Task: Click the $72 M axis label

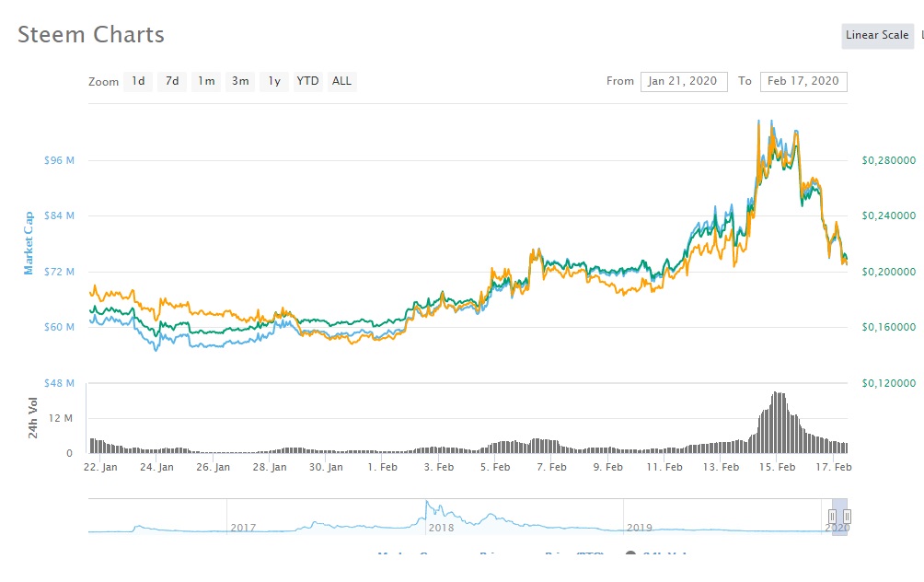Action: pyautogui.click(x=59, y=272)
